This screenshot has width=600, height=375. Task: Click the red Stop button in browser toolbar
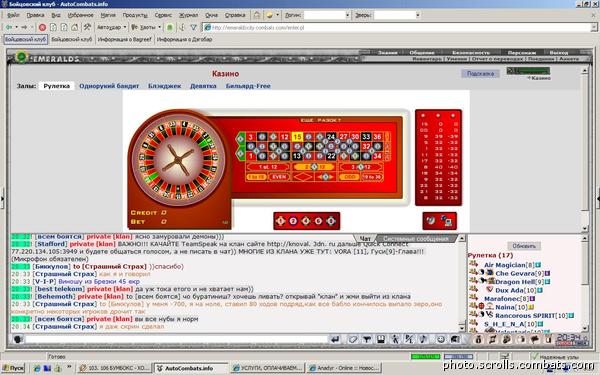point(42,27)
